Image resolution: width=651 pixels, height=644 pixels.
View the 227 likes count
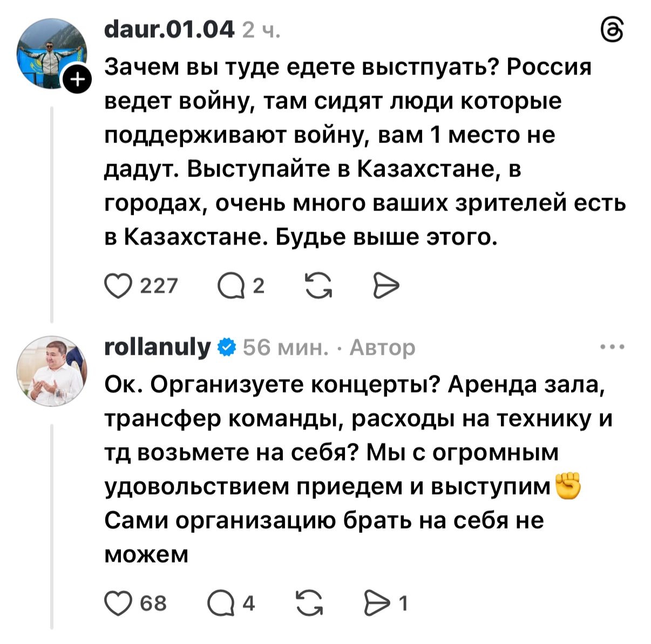(159, 286)
